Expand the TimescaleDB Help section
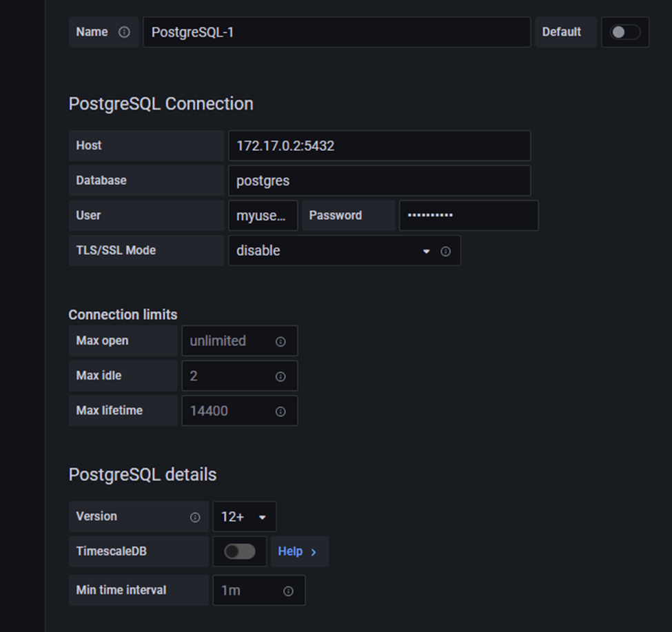672x632 pixels. 298,551
